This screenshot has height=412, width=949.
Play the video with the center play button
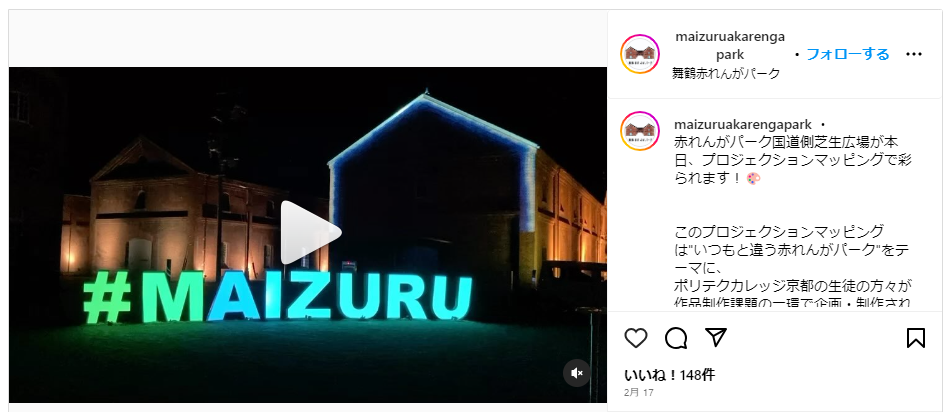click(x=309, y=233)
